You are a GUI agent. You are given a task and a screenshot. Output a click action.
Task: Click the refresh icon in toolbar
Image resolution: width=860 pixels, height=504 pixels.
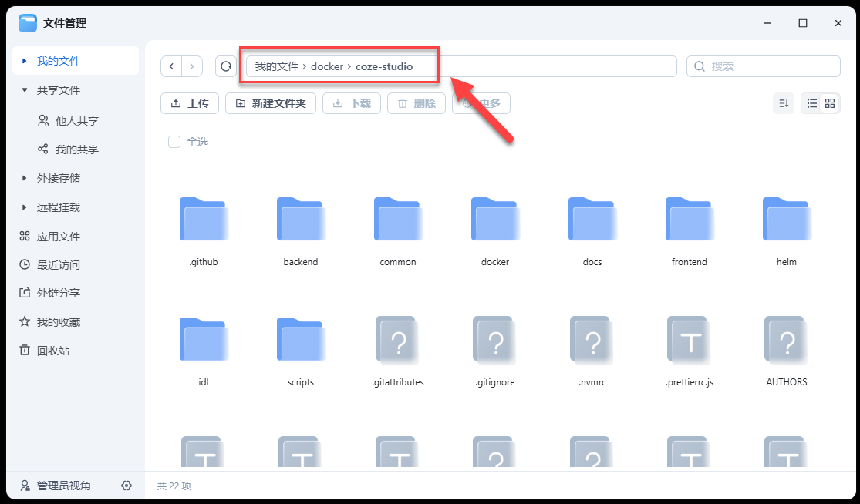[x=225, y=66]
